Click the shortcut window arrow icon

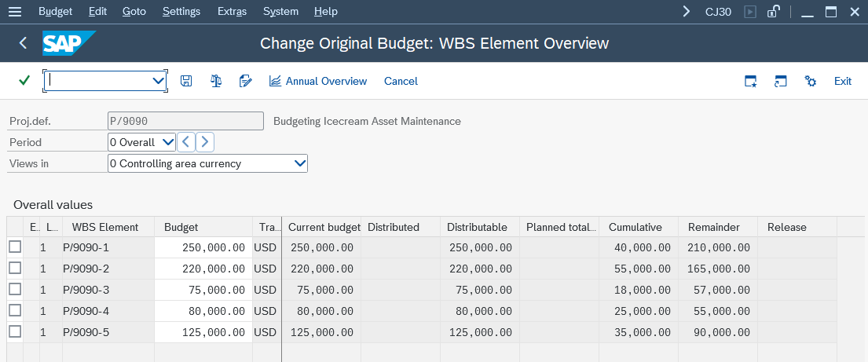click(781, 82)
